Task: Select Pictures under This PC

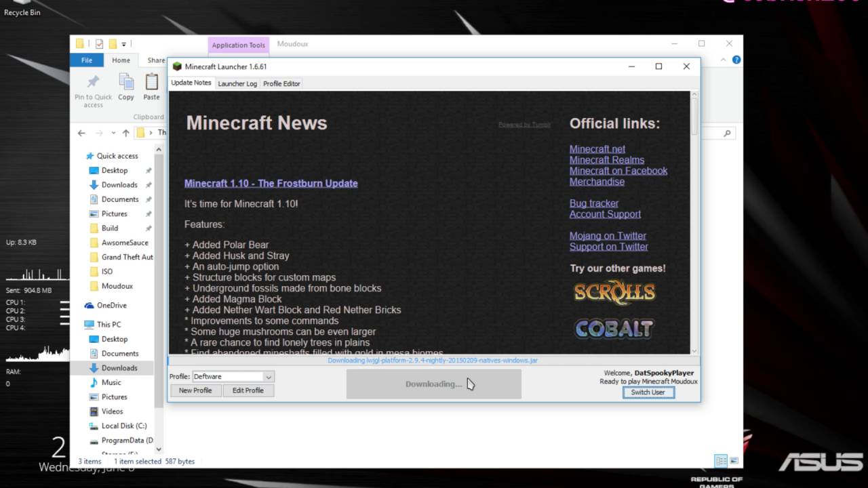Action: click(114, 397)
